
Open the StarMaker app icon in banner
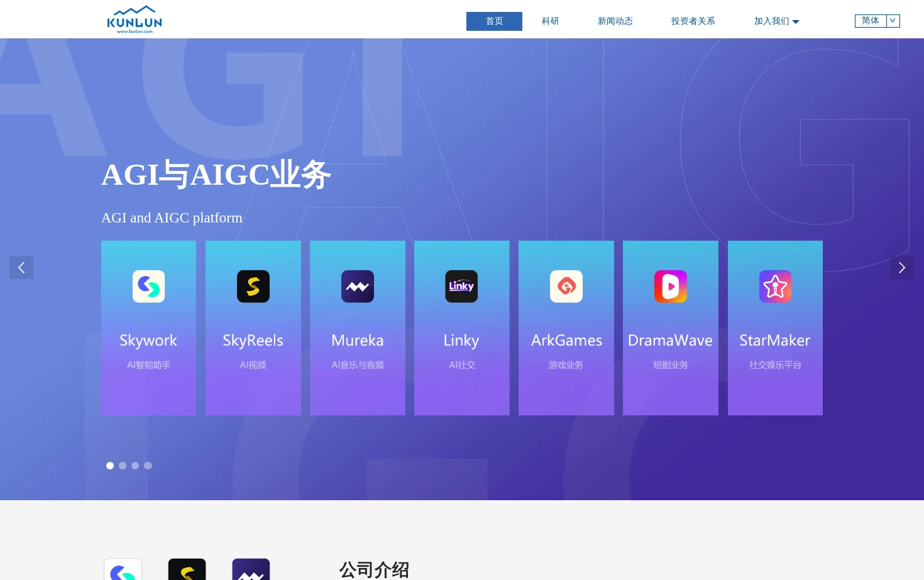[775, 287]
